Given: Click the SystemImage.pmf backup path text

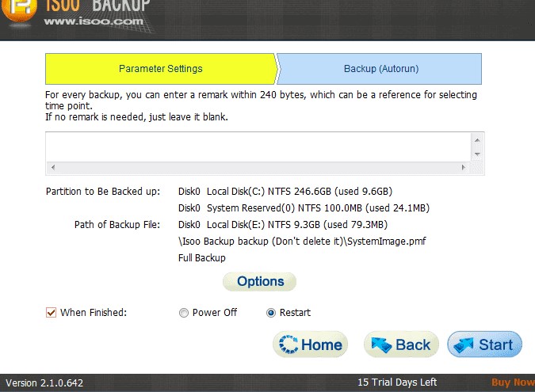Looking at the screenshot, I should (x=302, y=242).
